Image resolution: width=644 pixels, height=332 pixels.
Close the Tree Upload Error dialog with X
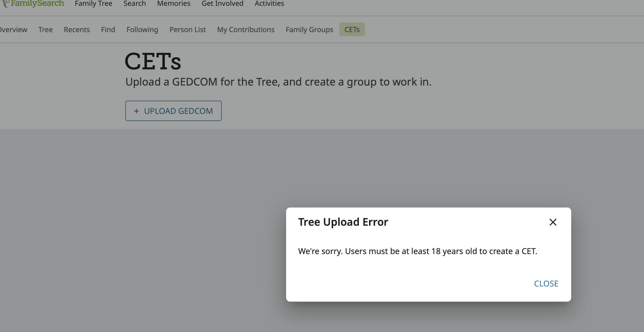click(553, 222)
